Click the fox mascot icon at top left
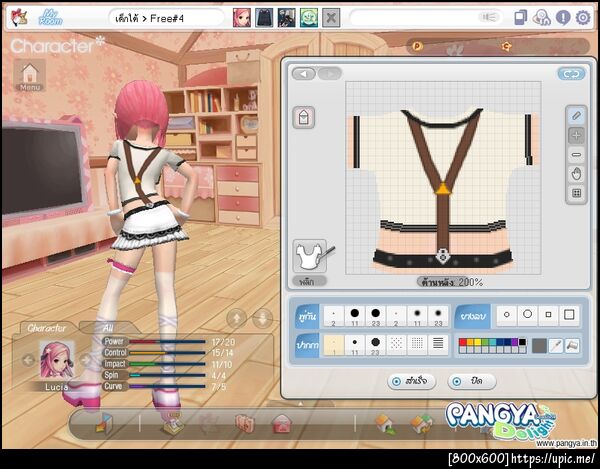 [x=19, y=18]
